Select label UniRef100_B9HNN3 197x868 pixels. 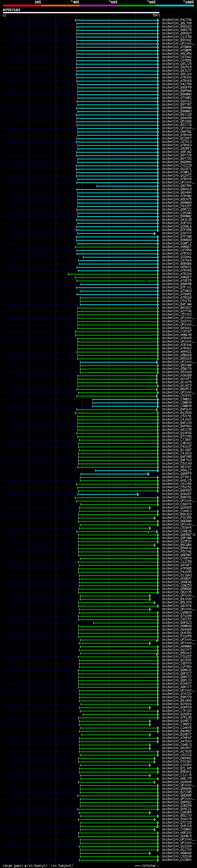pyautogui.click(x=176, y=111)
